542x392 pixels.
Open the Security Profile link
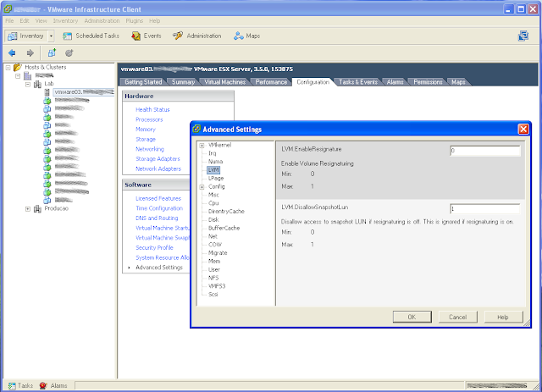point(154,247)
